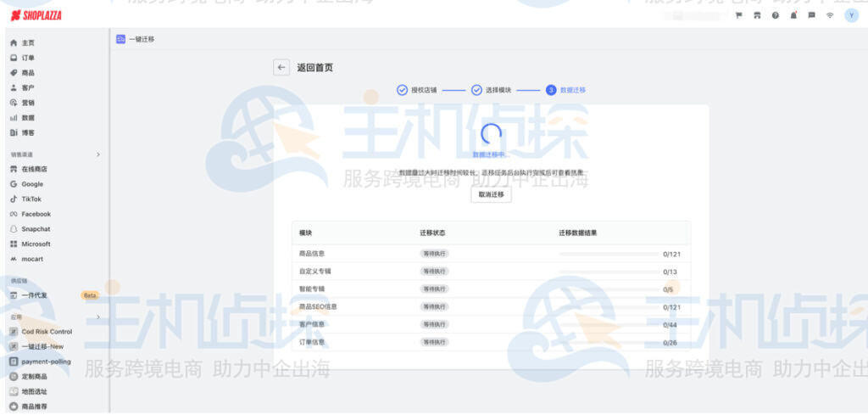Open 在线商店 sales channel

click(x=34, y=169)
